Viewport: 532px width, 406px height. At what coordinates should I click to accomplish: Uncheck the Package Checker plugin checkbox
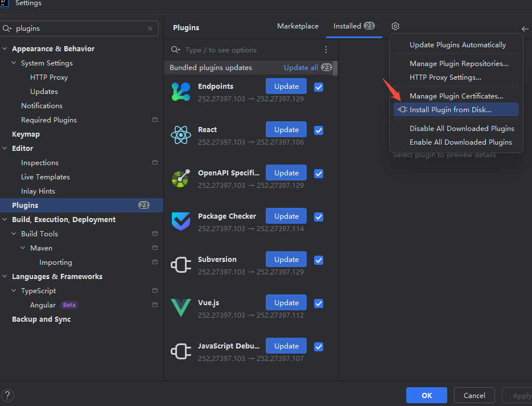pos(319,217)
